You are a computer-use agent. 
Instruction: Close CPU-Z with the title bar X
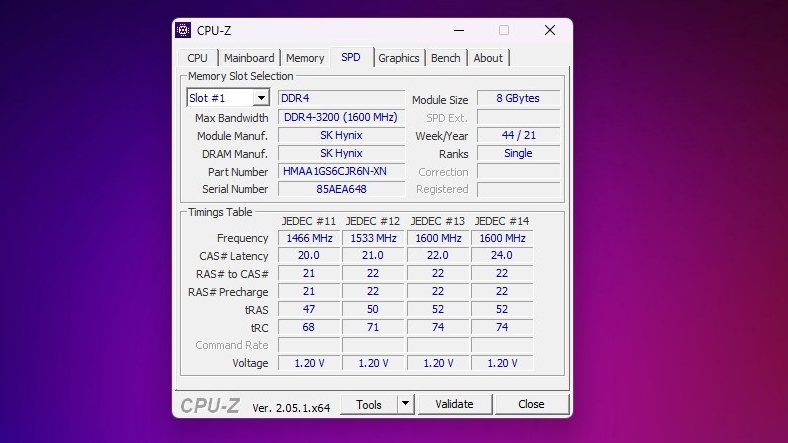pyautogui.click(x=549, y=30)
